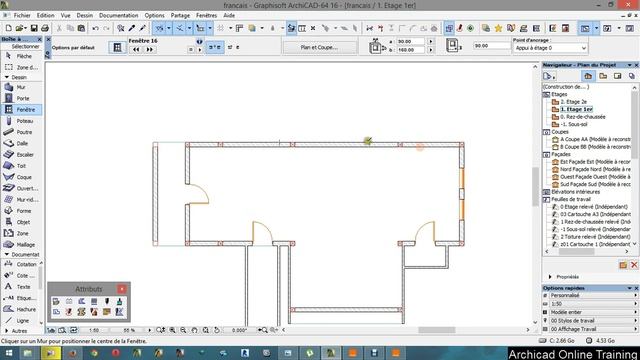Toggle the grid snap button
640x360 pixels.
click(x=220, y=28)
